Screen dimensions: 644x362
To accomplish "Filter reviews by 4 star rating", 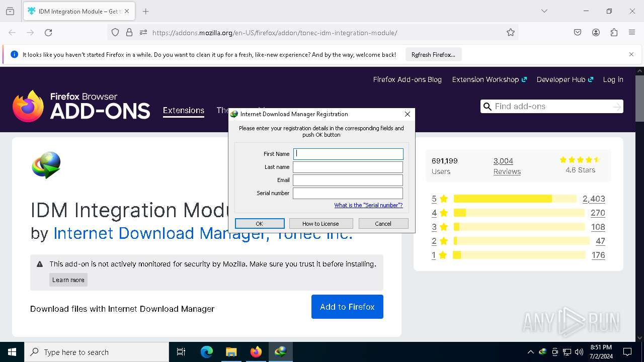I will pyautogui.click(x=439, y=213).
